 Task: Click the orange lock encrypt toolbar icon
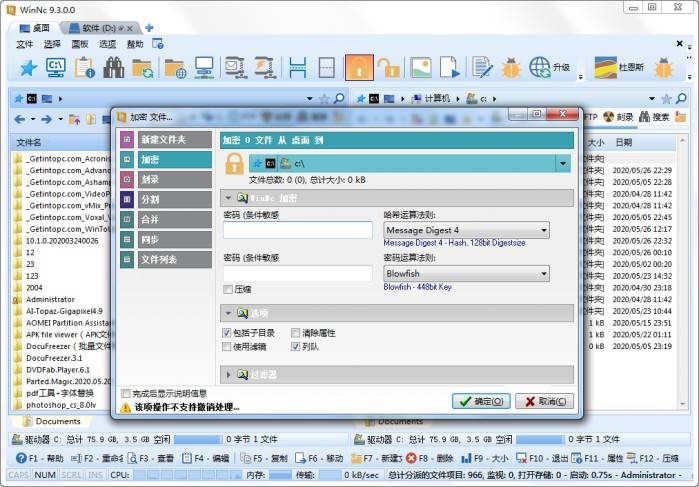coord(358,67)
